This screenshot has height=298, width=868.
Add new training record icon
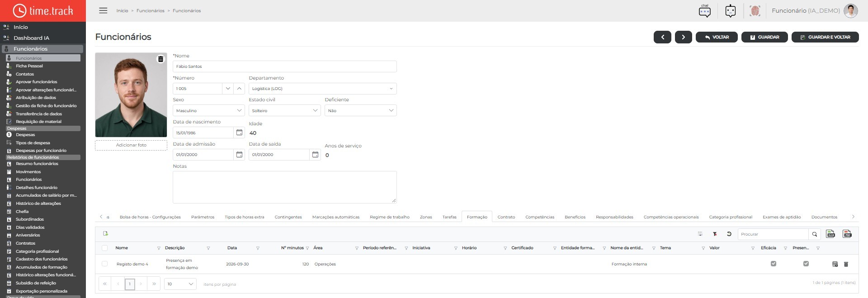pyautogui.click(x=106, y=234)
